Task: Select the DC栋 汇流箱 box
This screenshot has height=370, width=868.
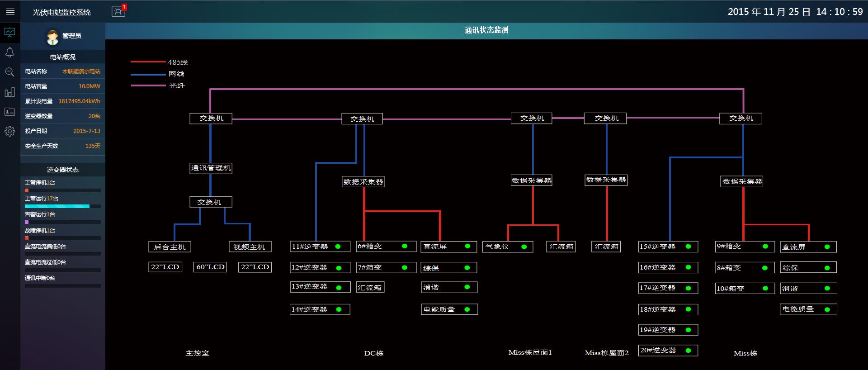Action: point(370,287)
